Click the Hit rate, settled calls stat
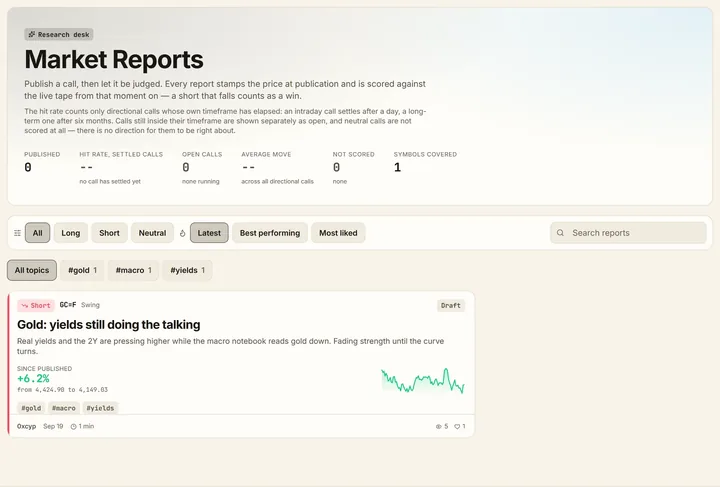Viewport: 720px width, 487px height. [121, 168]
